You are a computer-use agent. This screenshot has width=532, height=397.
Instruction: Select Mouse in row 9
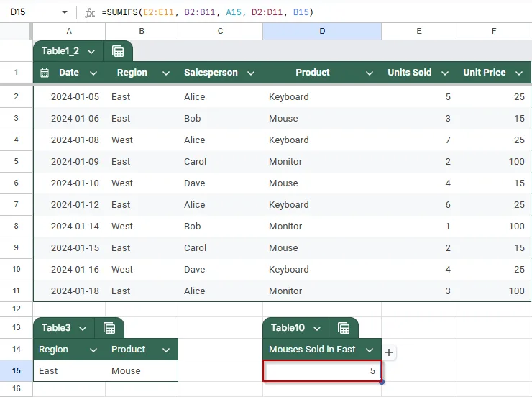[322, 248]
